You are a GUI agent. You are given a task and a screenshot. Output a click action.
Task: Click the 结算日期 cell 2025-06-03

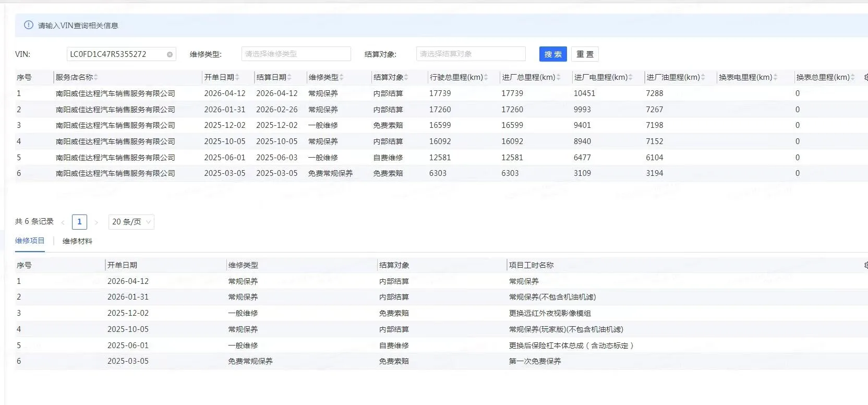[x=276, y=158]
